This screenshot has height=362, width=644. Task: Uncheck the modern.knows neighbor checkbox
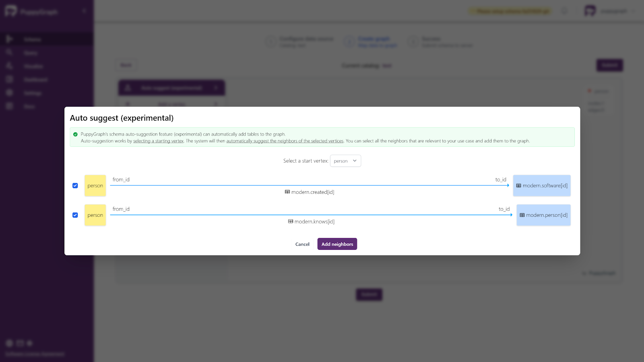75,215
